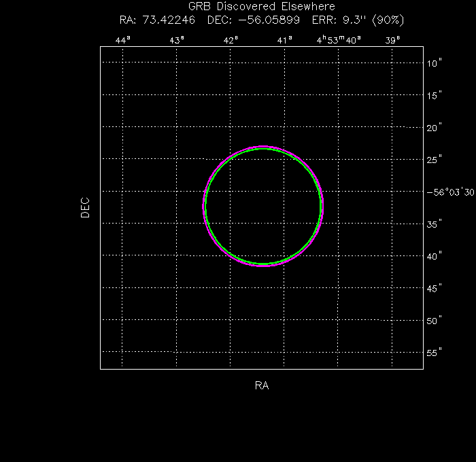The width and height of the screenshot is (476, 462).
Task: Click the -56°03'30 declination label
Action: (450, 192)
